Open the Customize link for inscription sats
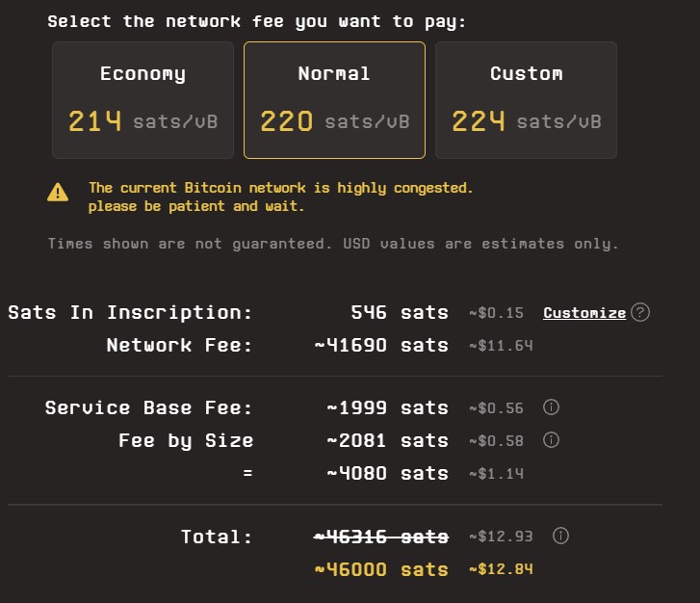 point(584,312)
